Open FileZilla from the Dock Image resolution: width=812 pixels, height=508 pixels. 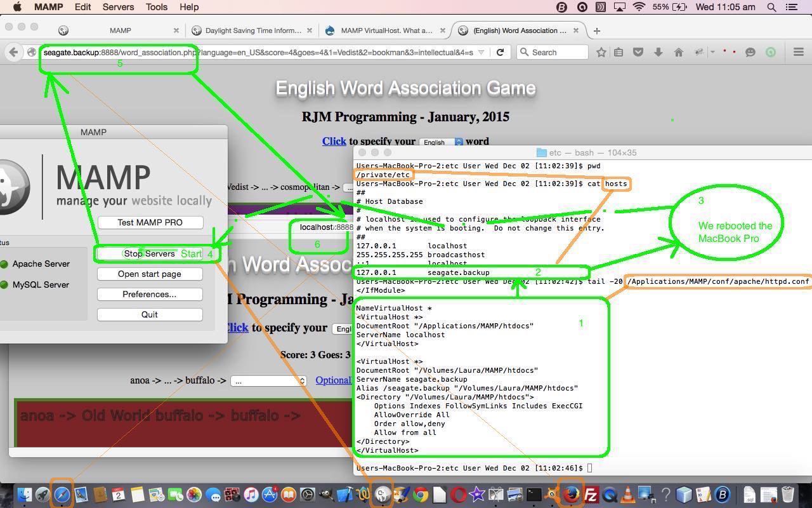(591, 495)
